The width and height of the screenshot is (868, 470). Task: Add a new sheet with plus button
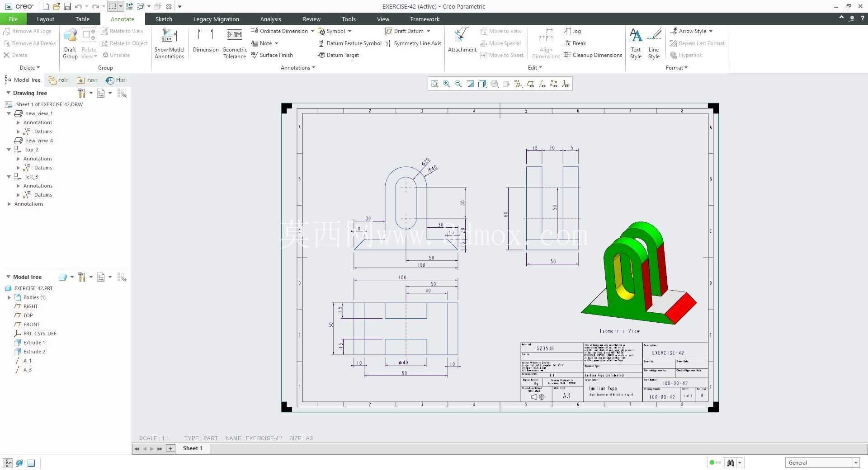170,448
